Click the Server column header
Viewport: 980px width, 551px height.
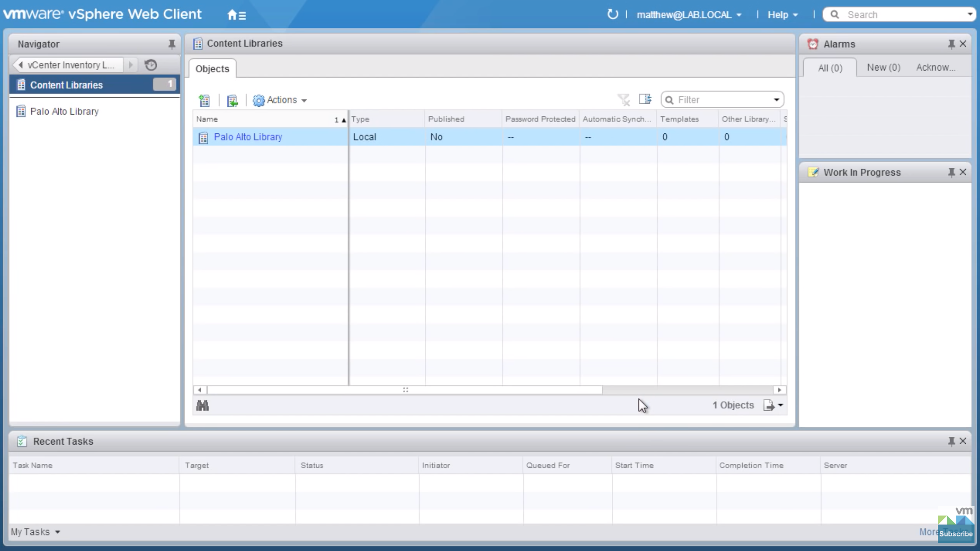896,465
